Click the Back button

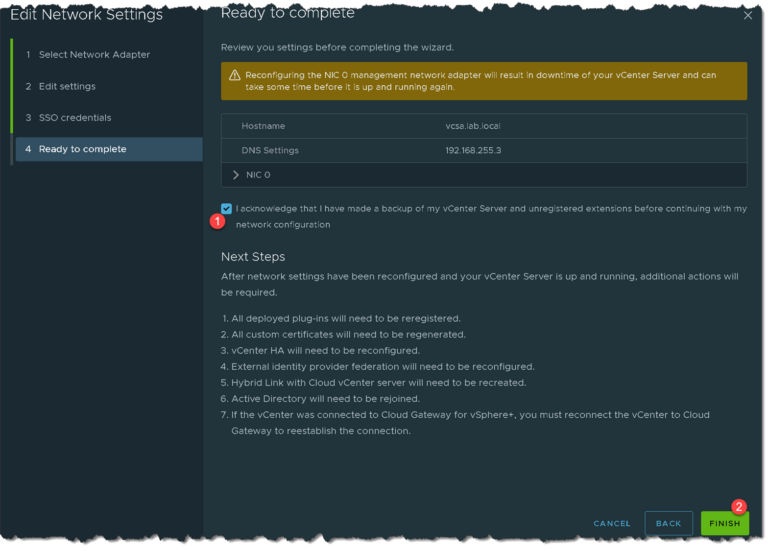coord(668,523)
